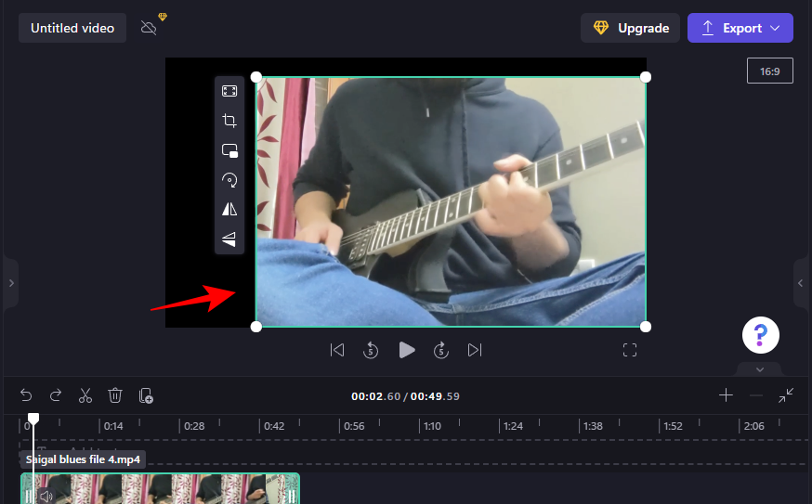Play the video preview

tap(407, 350)
